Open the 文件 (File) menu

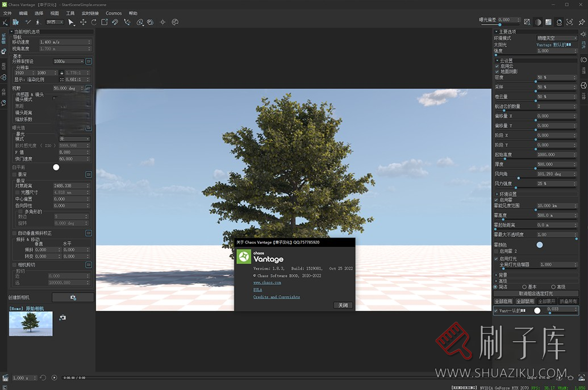[x=7, y=13]
